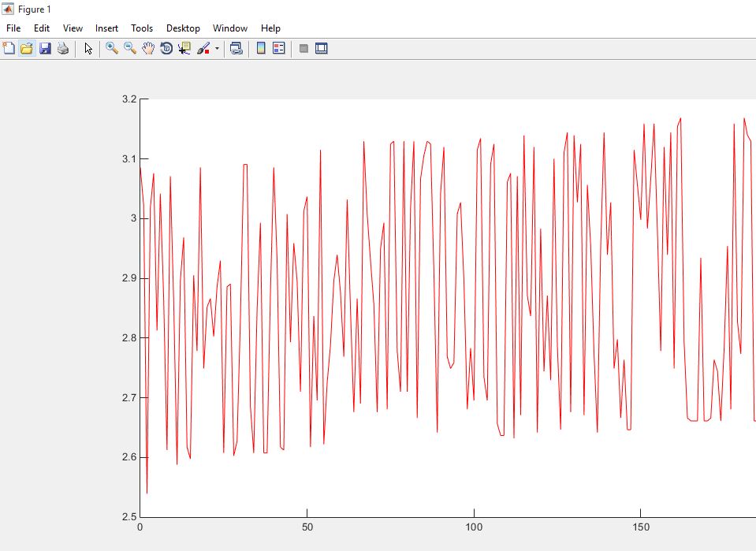Select the Data Cursor tool

(184, 47)
